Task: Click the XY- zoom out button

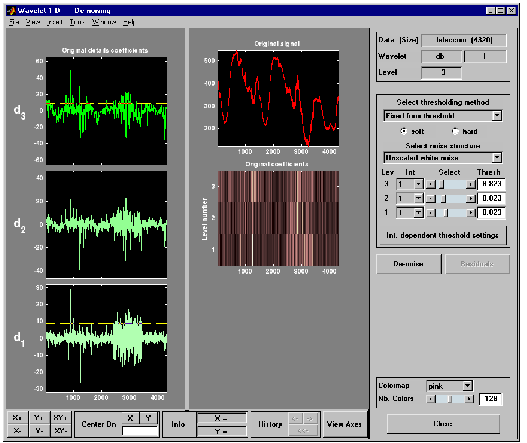Action: pyautogui.click(x=61, y=431)
